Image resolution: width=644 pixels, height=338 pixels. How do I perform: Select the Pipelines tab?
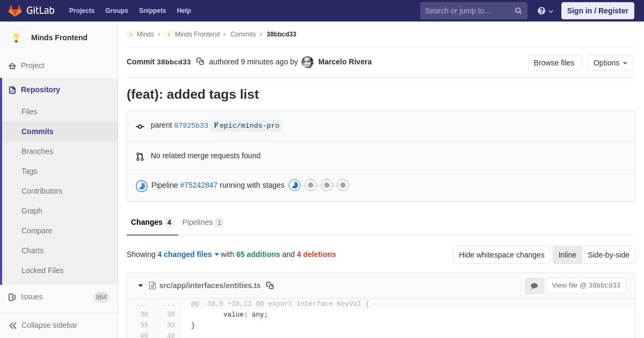coord(203,222)
